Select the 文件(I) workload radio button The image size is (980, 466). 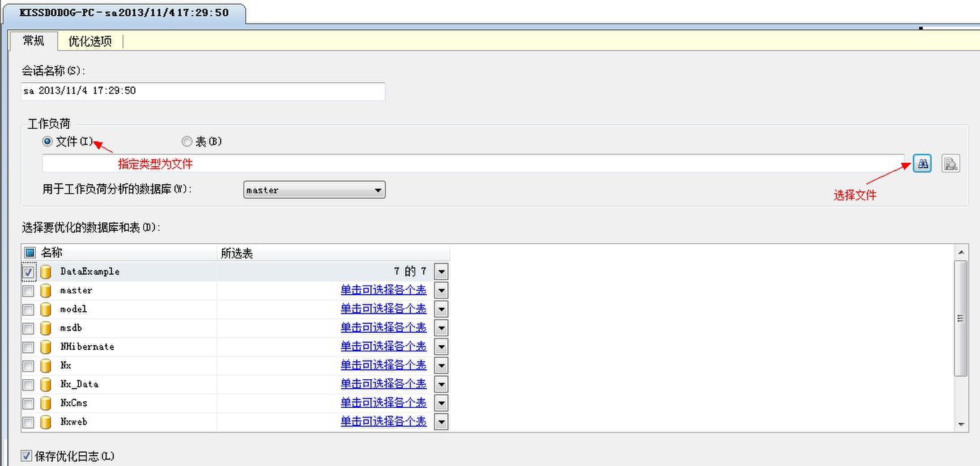pos(47,141)
